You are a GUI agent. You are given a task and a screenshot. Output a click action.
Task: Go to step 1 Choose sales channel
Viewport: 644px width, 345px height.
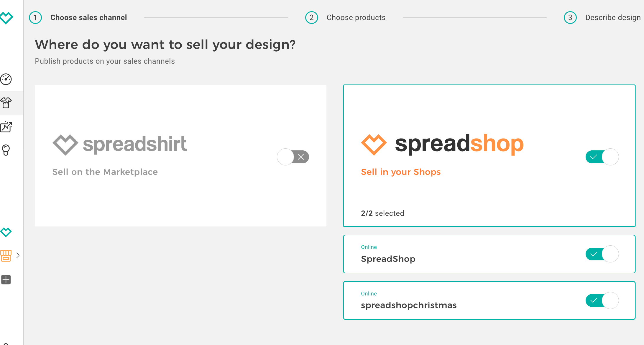point(88,18)
